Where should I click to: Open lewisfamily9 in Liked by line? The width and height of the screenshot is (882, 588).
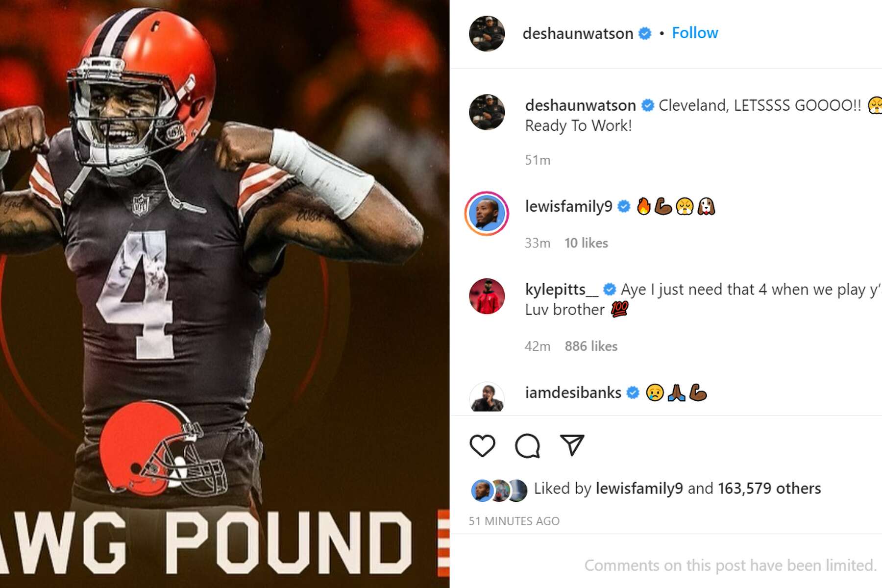pos(639,489)
